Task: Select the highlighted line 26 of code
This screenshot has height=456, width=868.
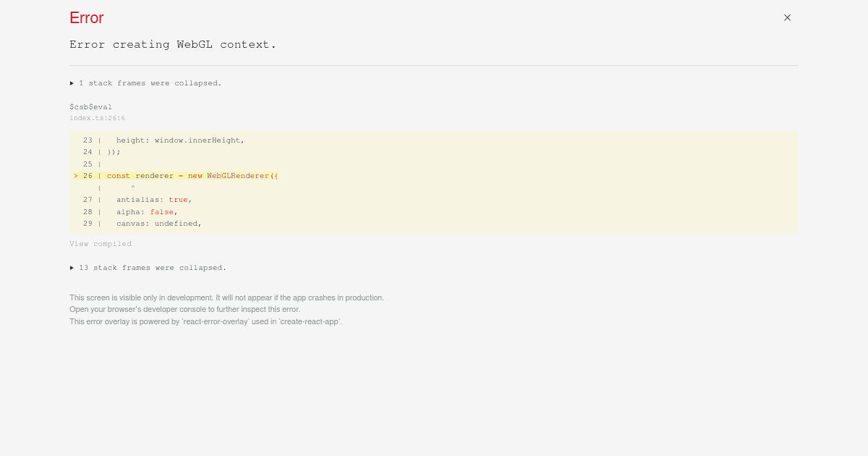Action: click(x=181, y=176)
